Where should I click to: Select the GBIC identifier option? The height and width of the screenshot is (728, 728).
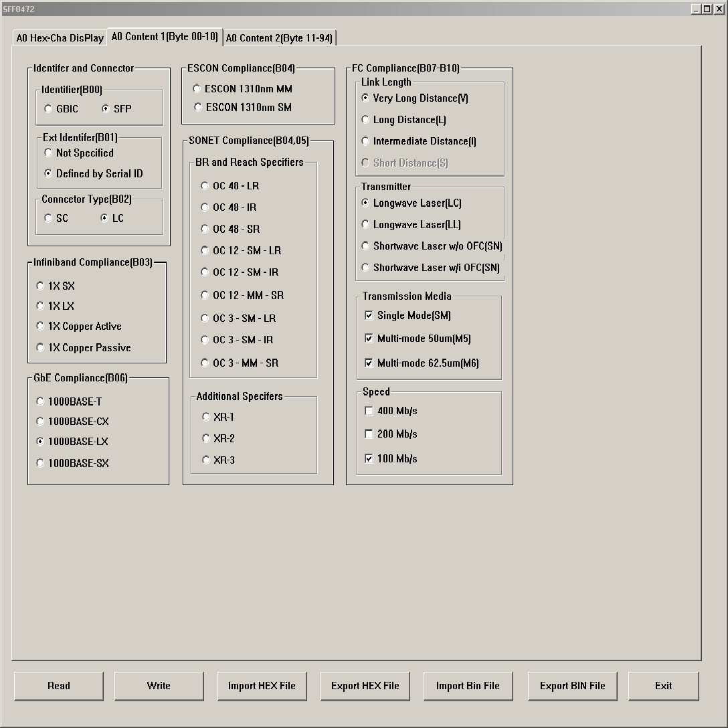[48, 108]
